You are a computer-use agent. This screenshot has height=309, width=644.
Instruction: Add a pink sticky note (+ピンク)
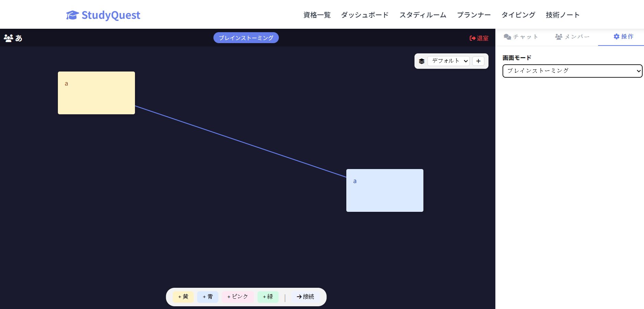tap(237, 297)
